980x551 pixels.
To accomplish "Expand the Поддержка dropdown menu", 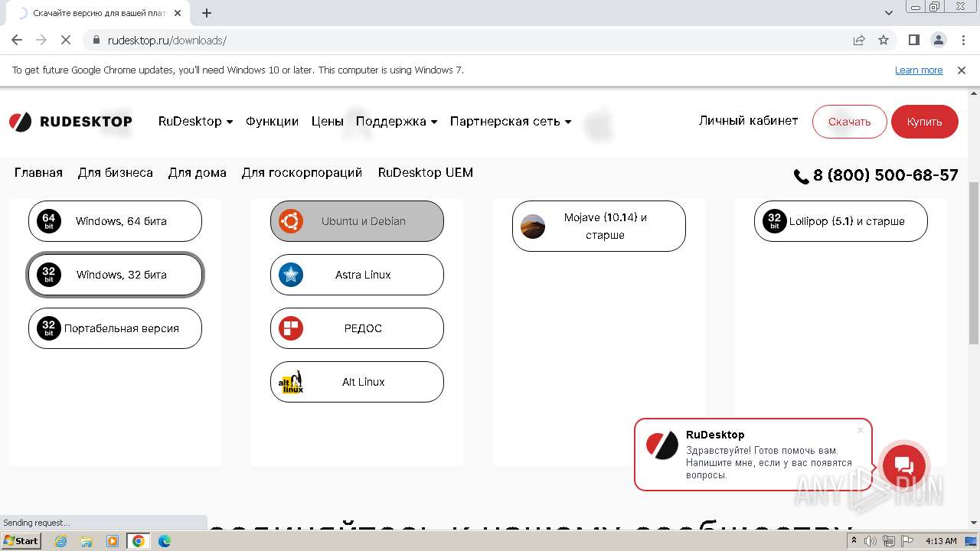I will click(x=397, y=121).
